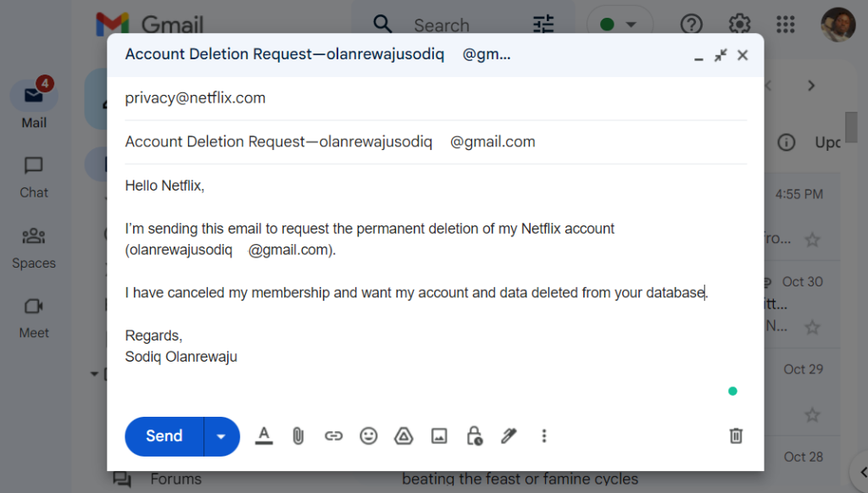
Task: Attach files with the paperclip icon
Action: click(298, 436)
